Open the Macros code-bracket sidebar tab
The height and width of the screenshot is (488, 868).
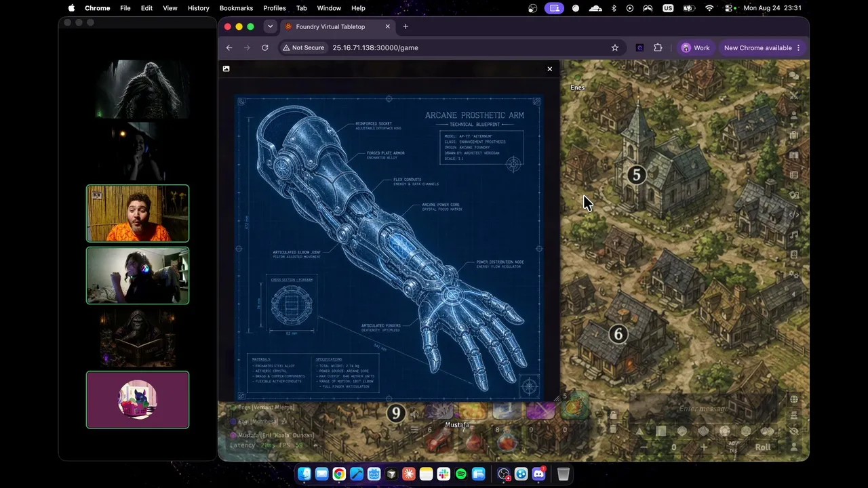click(794, 214)
